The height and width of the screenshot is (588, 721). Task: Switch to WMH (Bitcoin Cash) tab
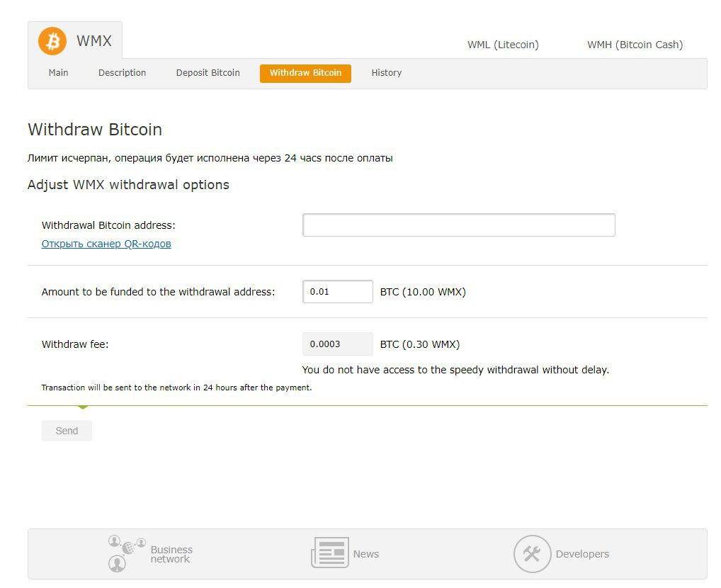point(635,45)
